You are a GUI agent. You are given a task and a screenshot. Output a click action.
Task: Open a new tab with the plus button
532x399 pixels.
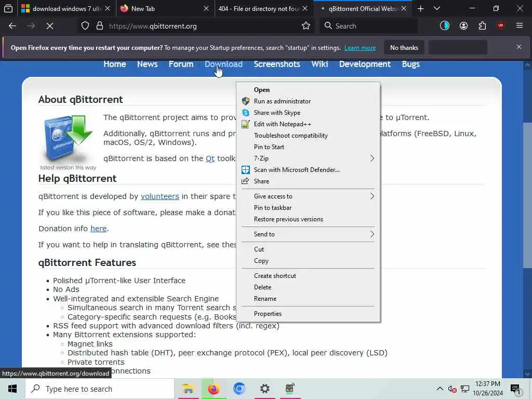pyautogui.click(x=420, y=8)
